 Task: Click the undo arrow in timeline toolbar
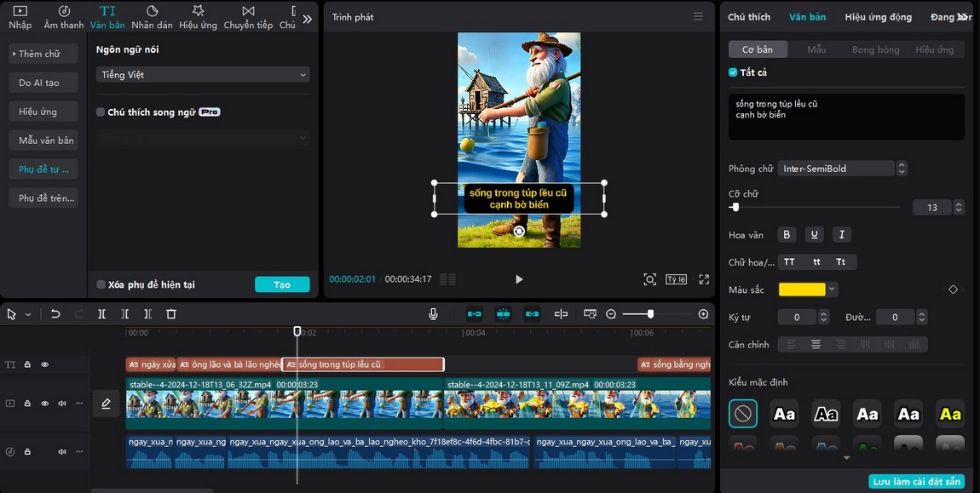[55, 314]
